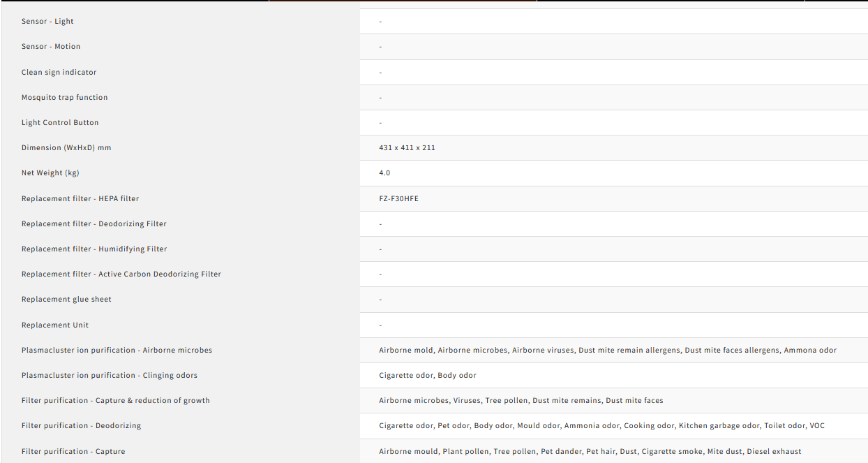Viewport: 868px width, 463px height.
Task: Select 'Plasmacluster ion purification - Airborne microbes' label
Action: click(x=117, y=351)
